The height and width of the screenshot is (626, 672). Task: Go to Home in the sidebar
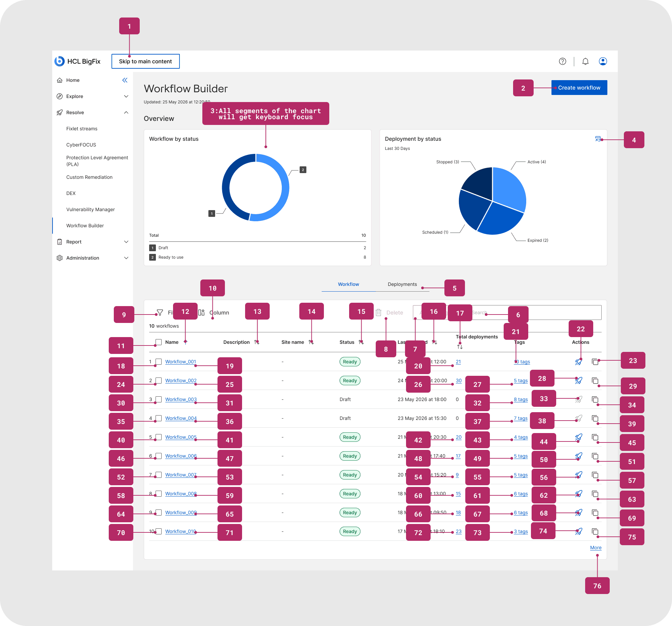click(73, 80)
